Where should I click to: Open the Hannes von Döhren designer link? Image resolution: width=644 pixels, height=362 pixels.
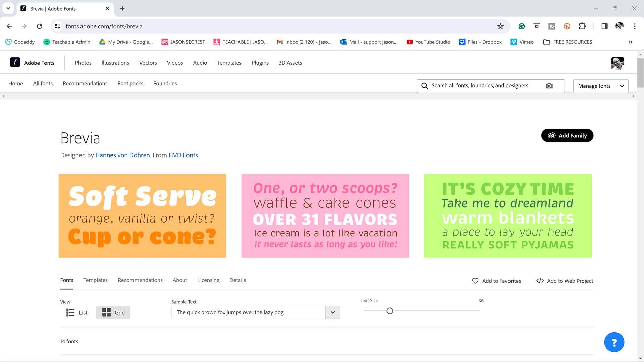tap(122, 155)
